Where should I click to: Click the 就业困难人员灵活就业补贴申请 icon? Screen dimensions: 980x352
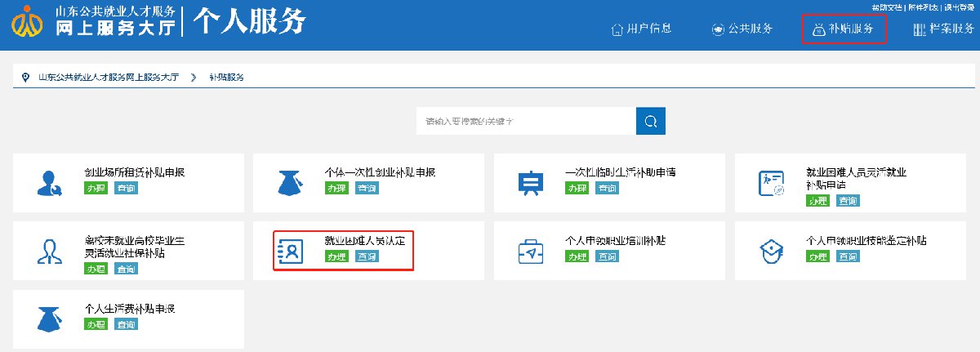click(x=772, y=183)
